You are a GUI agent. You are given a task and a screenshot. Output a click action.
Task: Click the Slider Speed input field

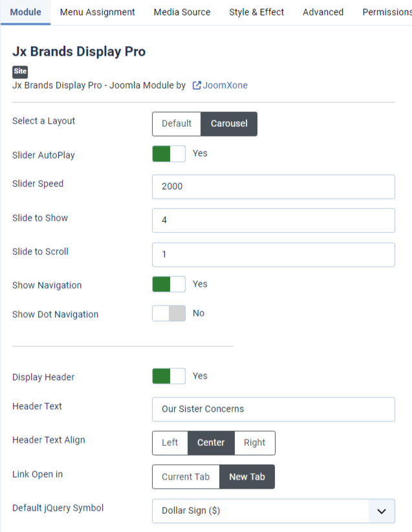(273, 186)
